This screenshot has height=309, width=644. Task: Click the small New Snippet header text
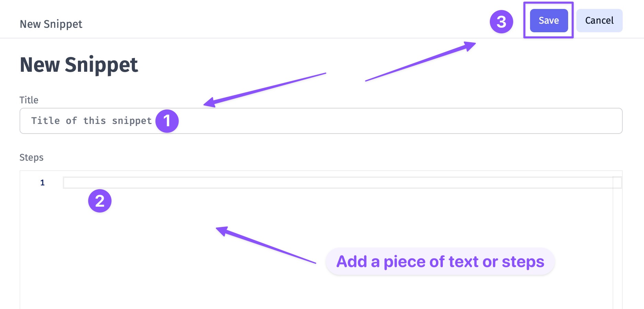tap(51, 24)
